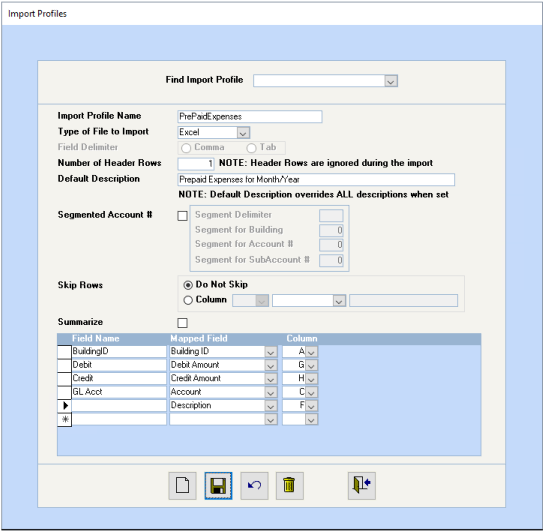This screenshot has height=531, width=545.
Task: Tick the Summarize checkbox
Action: tap(182, 322)
